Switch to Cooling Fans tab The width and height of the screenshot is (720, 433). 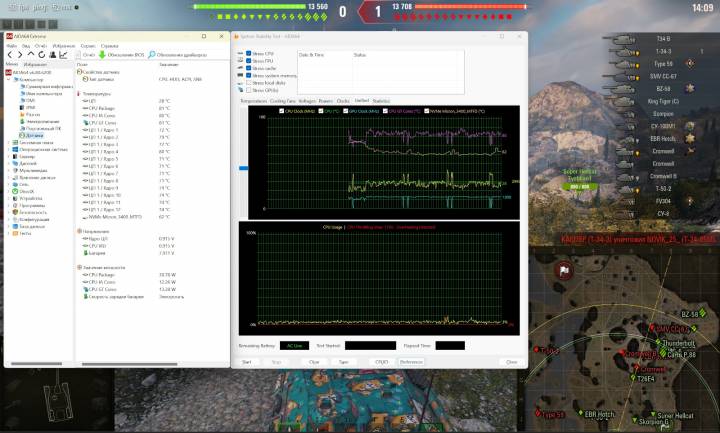click(x=282, y=101)
